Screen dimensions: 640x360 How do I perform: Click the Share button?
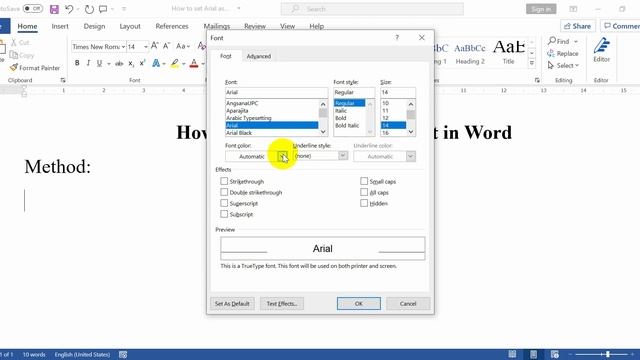pos(578,26)
